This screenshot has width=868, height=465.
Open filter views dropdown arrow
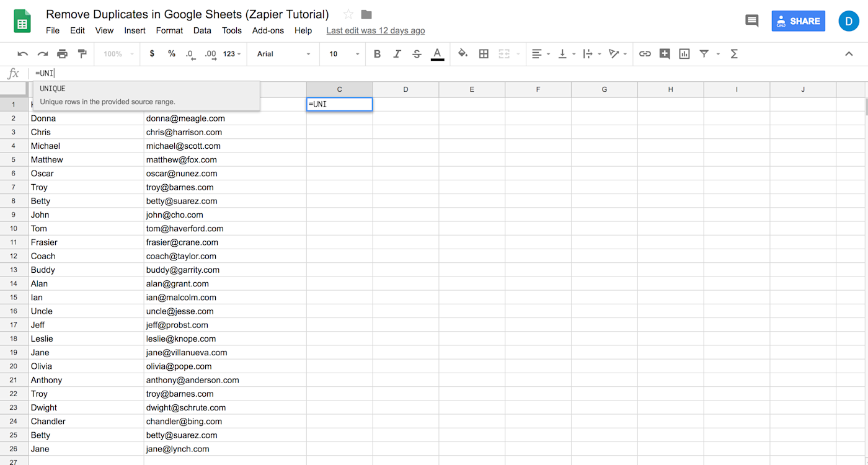(718, 54)
